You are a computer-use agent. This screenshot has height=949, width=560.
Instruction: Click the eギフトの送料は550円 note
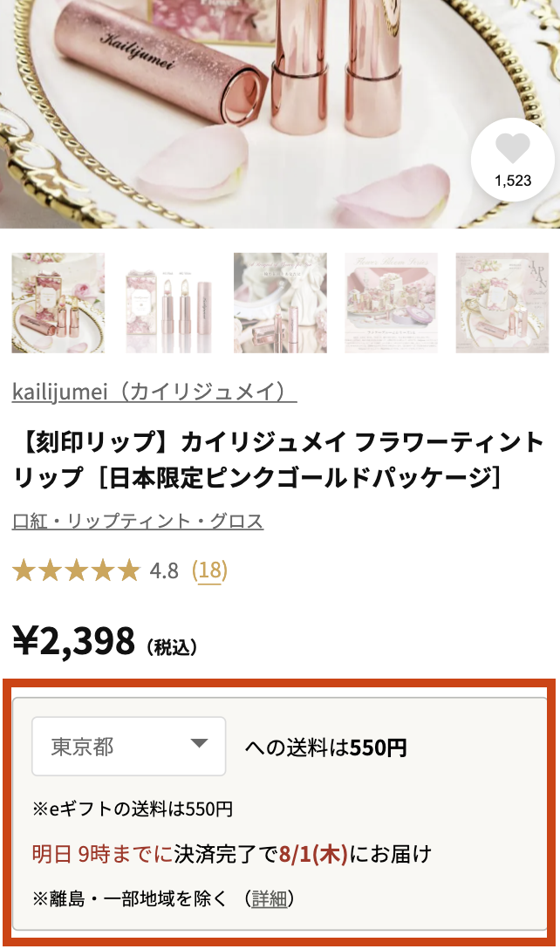(x=133, y=809)
